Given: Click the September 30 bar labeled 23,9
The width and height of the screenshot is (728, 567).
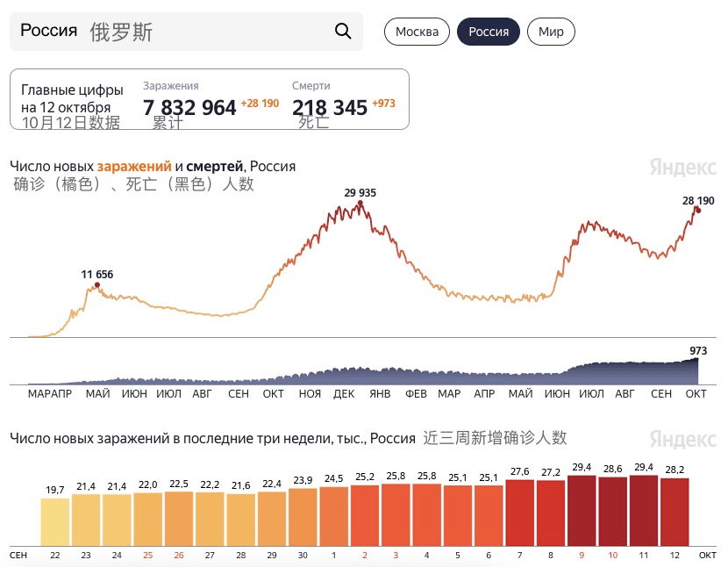Looking at the screenshot, I should coord(303,517).
